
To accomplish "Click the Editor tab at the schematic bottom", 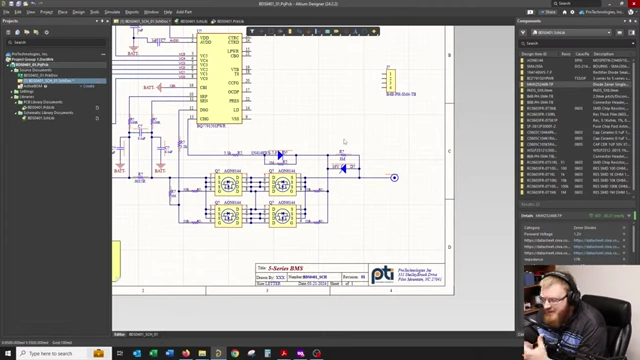I will [119, 334].
